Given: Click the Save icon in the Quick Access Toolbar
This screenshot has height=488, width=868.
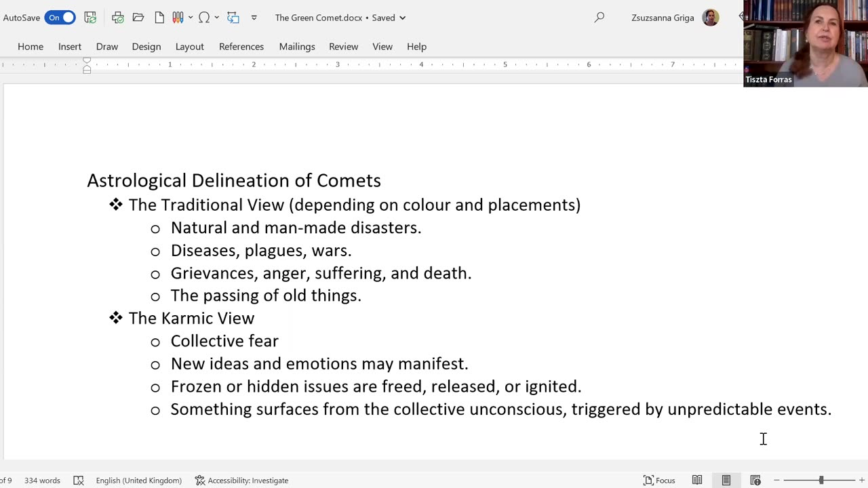Looking at the screenshot, I should click(90, 18).
